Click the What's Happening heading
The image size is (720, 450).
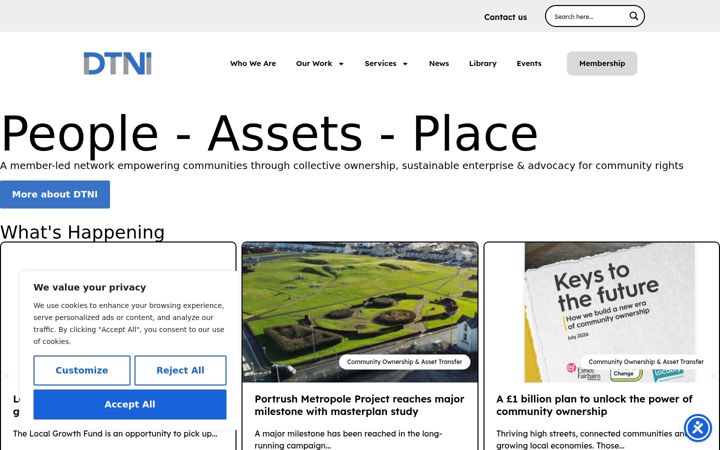(x=83, y=232)
